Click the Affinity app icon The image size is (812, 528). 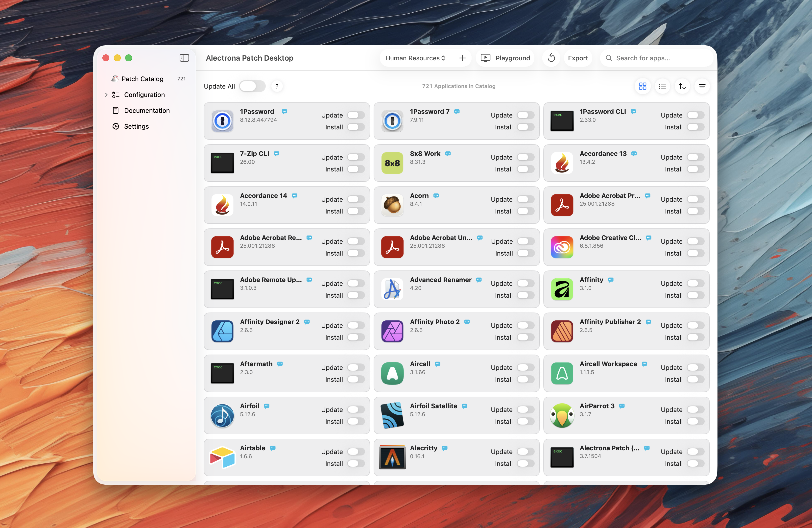pos(562,289)
